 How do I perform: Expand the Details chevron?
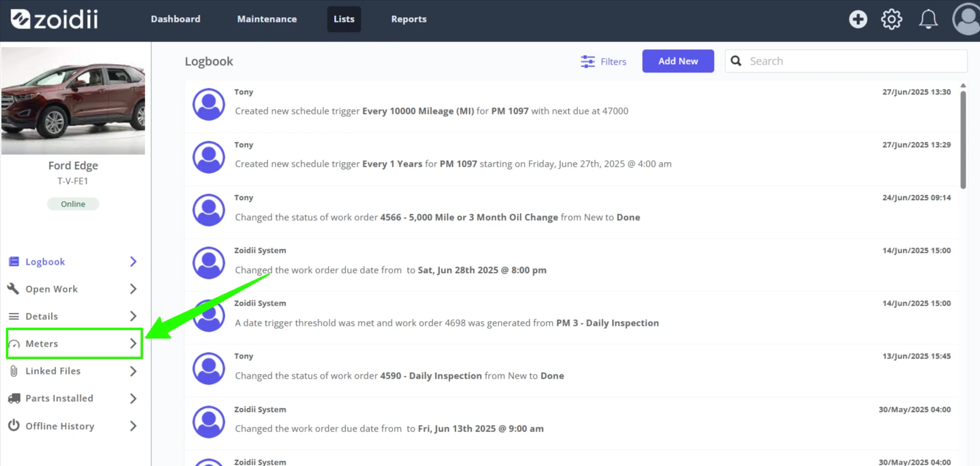(133, 316)
